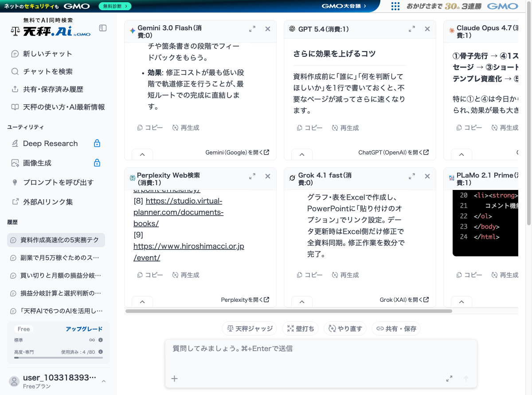
Task: Copy the Grok response
Action: click(309, 275)
